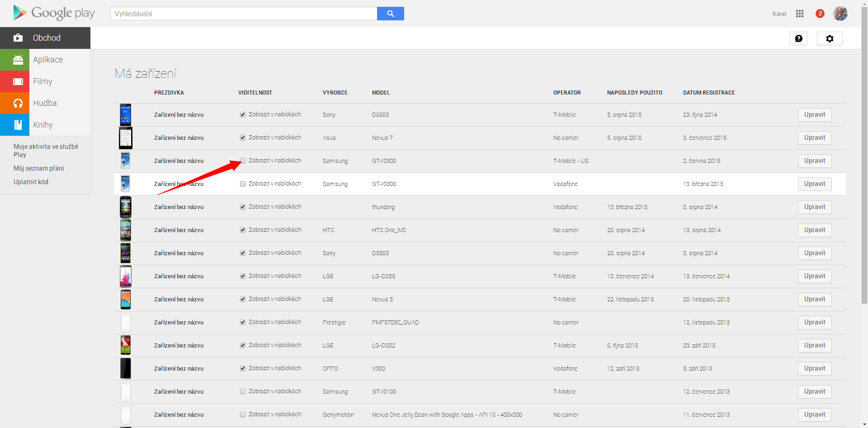
Task: Click the thunderg device thumbnail
Action: pyautogui.click(x=126, y=207)
